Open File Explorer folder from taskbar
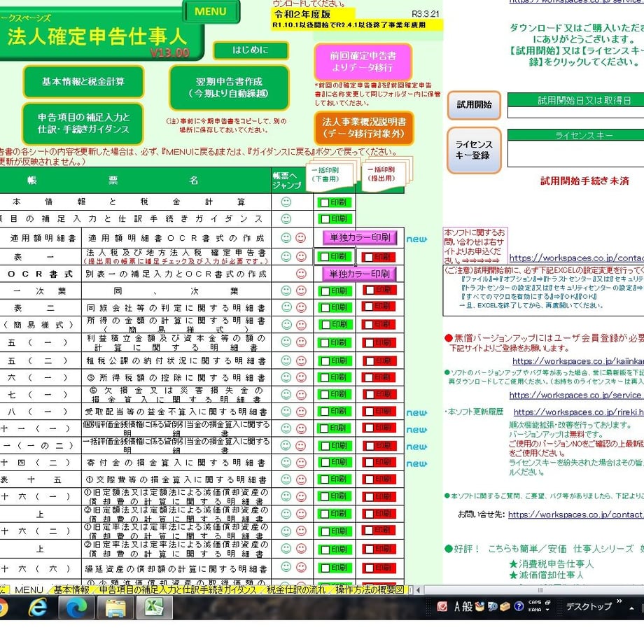 tap(115, 608)
